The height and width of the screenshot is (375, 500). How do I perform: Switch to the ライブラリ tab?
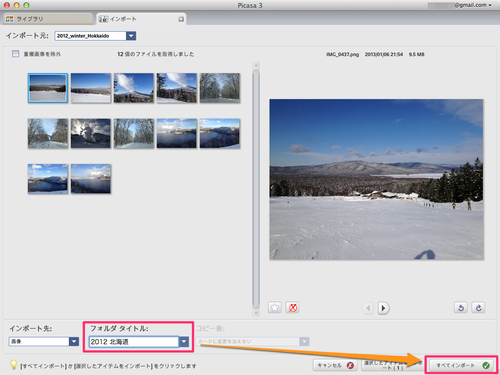[48, 19]
